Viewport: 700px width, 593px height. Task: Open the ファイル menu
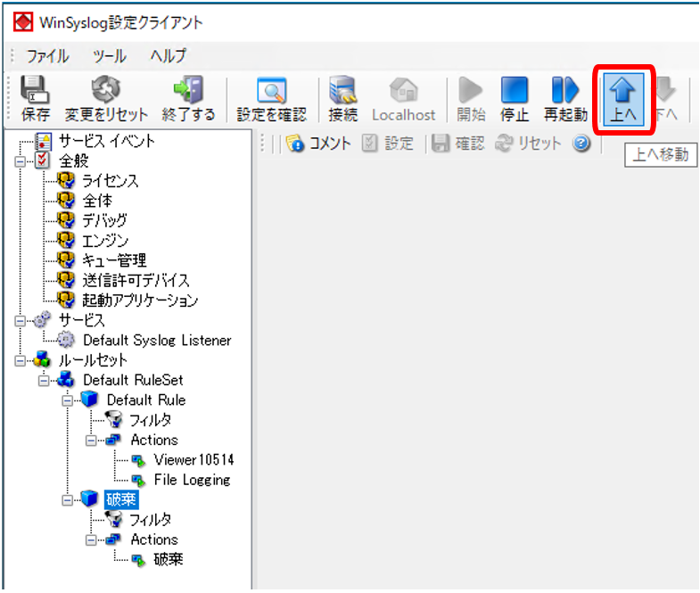click(x=48, y=56)
